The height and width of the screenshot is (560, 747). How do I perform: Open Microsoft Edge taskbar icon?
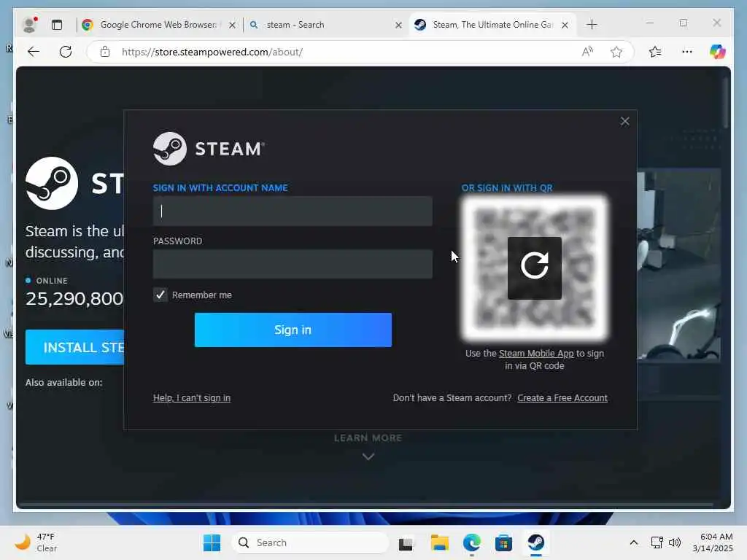472,542
